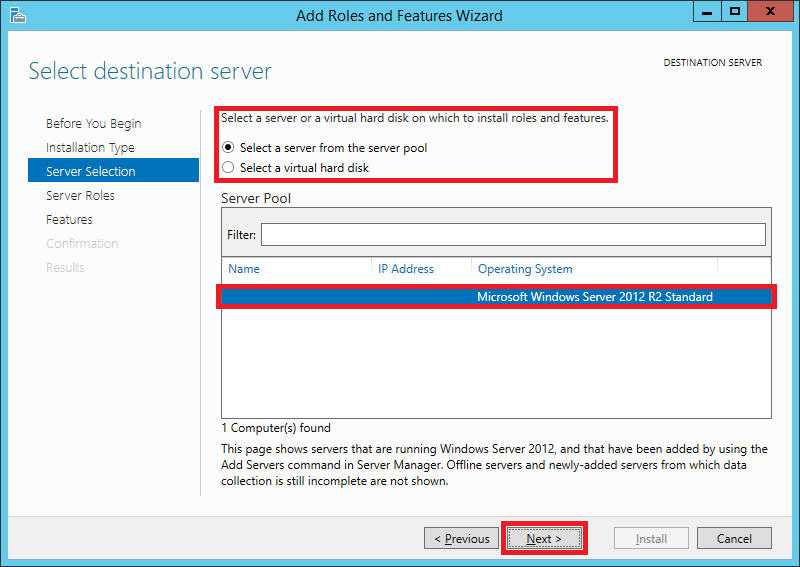This screenshot has height=567, width=800.
Task: Cancel the wizard
Action: [734, 538]
